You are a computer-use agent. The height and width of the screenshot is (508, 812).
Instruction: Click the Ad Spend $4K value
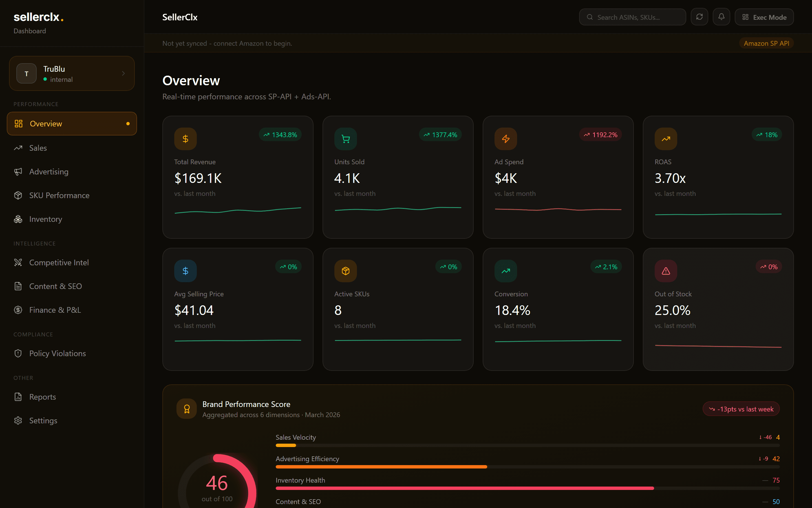506,178
